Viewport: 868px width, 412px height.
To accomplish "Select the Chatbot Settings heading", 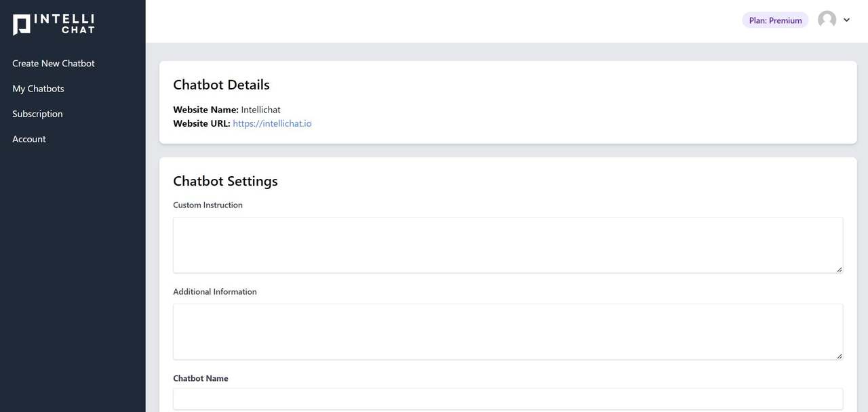I will click(x=225, y=181).
